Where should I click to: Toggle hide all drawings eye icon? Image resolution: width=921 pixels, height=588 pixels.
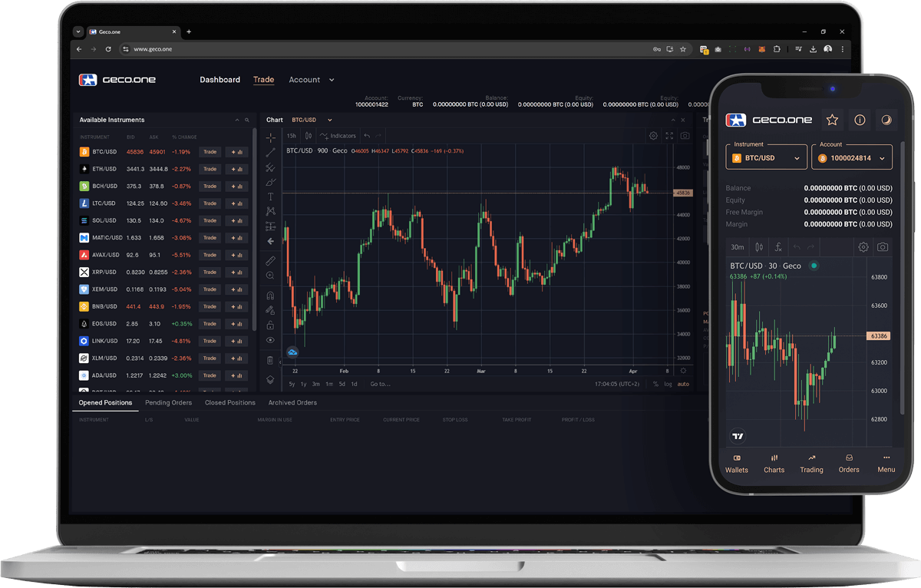(270, 340)
